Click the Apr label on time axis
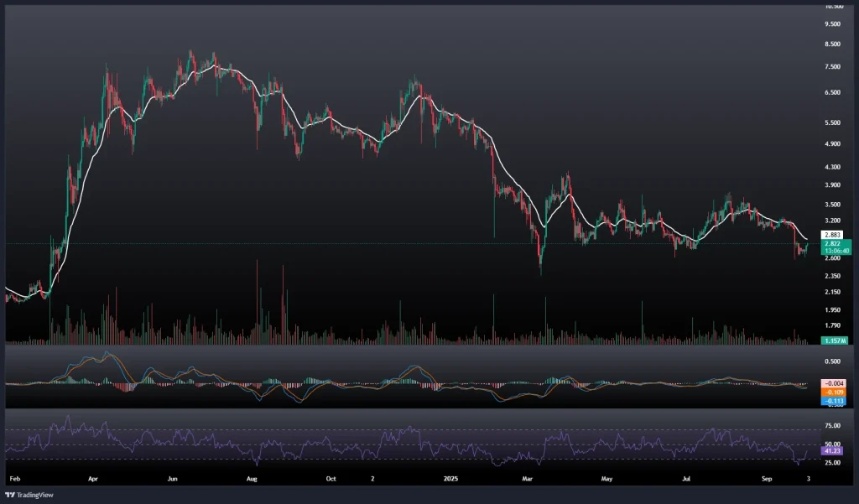Screen dimensions: 859x504 tap(93, 478)
